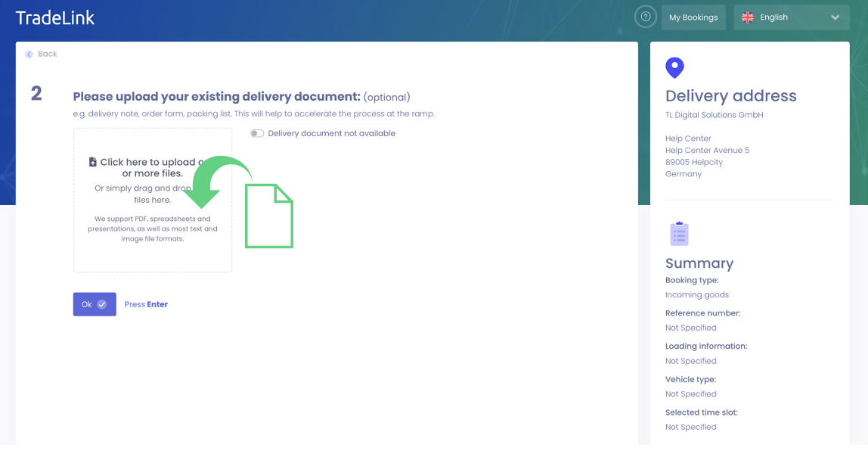Click the supported file formats description
Image resolution: width=868 pixels, height=454 pixels.
pyautogui.click(x=153, y=229)
